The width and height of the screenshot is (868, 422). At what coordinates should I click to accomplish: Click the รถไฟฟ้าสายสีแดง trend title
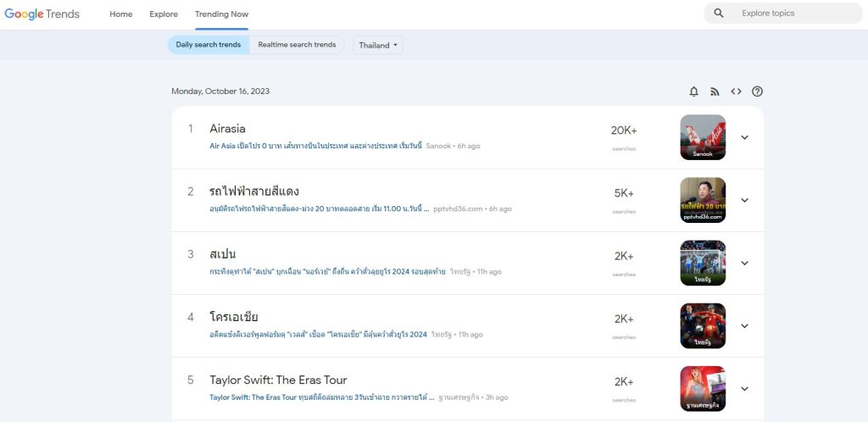[254, 192]
